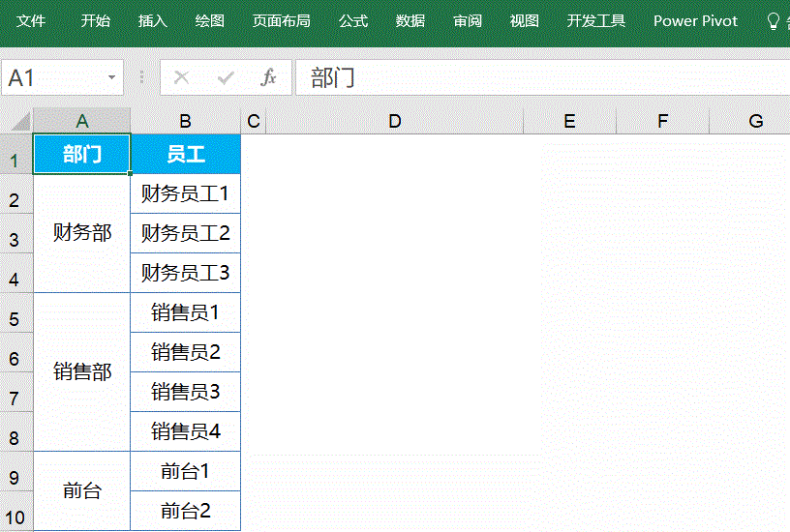Viewport: 790px width, 532px height.
Task: Click the formula bar resize dots handle
Action: coord(142,77)
